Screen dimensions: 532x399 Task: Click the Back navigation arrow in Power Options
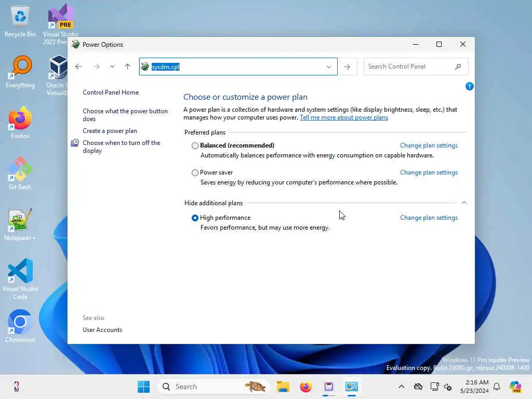pyautogui.click(x=78, y=66)
